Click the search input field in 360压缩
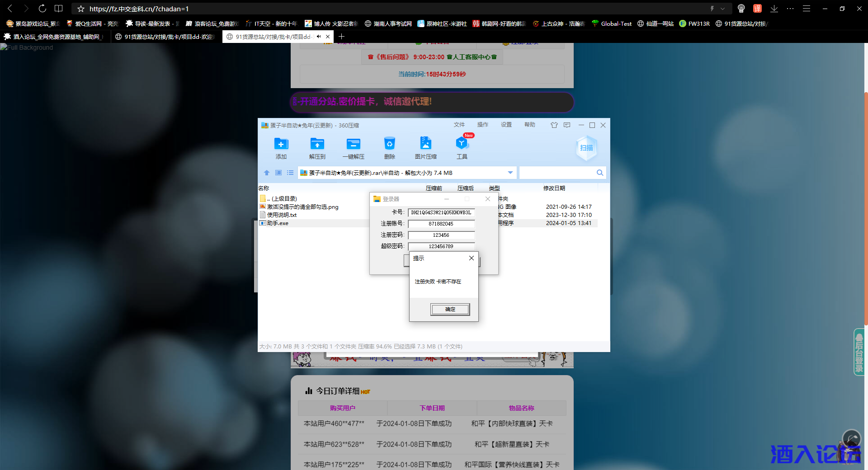Screen dimensions: 868x470 click(x=557, y=173)
